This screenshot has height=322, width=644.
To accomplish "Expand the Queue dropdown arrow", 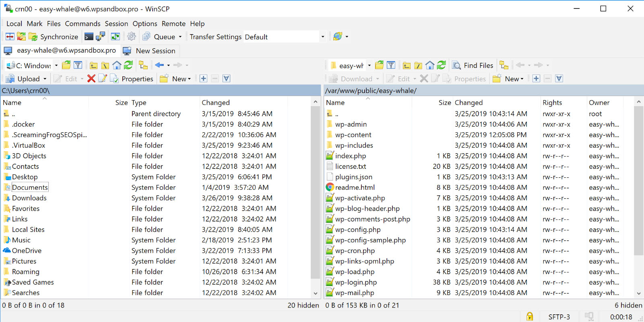I will (180, 37).
